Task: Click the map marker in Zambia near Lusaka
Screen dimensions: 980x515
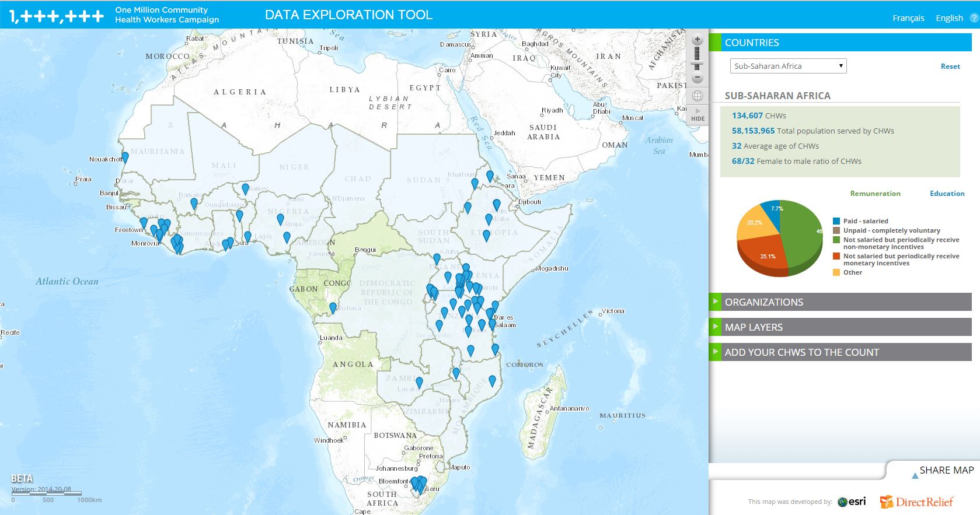Action: (x=419, y=383)
